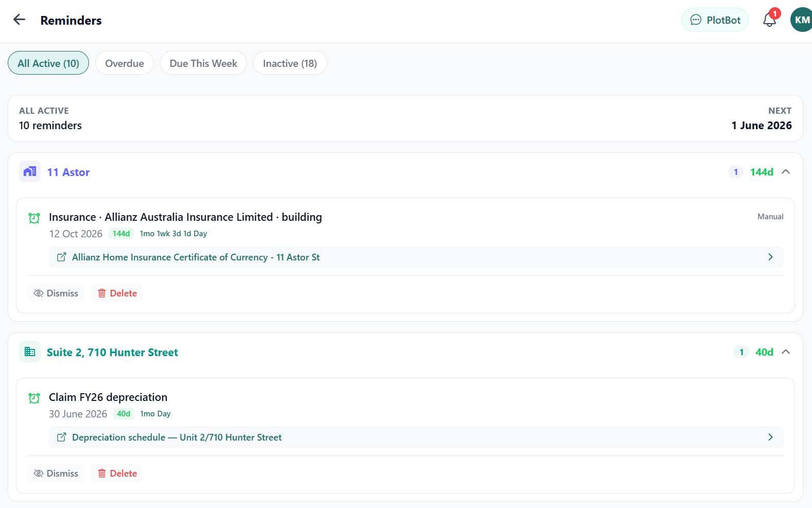
Task: Collapse the 11 Astor reminders group
Action: point(786,171)
